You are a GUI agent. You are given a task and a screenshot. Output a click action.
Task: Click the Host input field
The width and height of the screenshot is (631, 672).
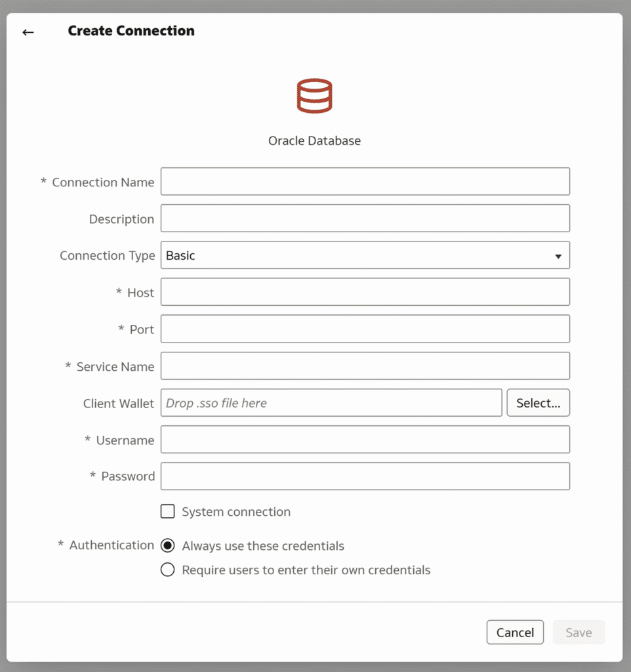point(365,292)
